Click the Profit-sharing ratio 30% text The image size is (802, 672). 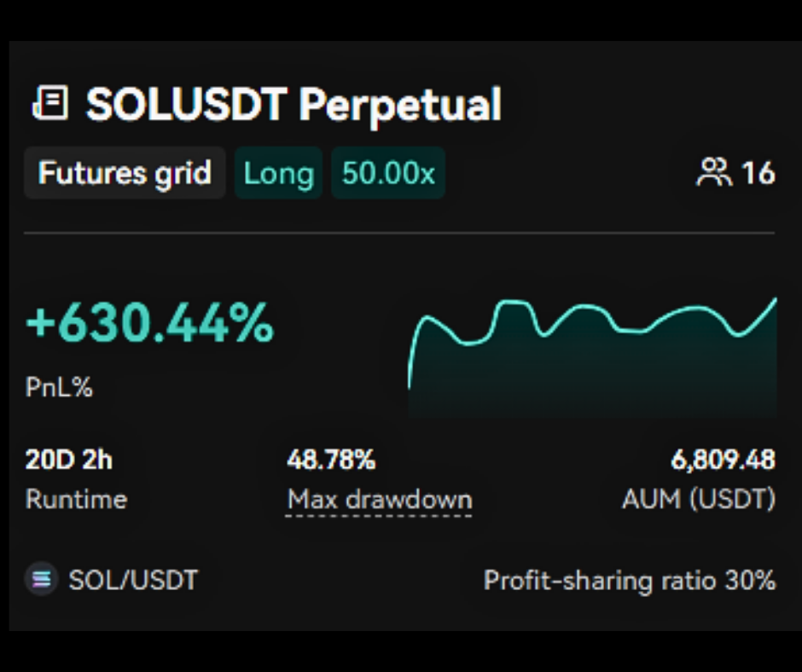(630, 580)
